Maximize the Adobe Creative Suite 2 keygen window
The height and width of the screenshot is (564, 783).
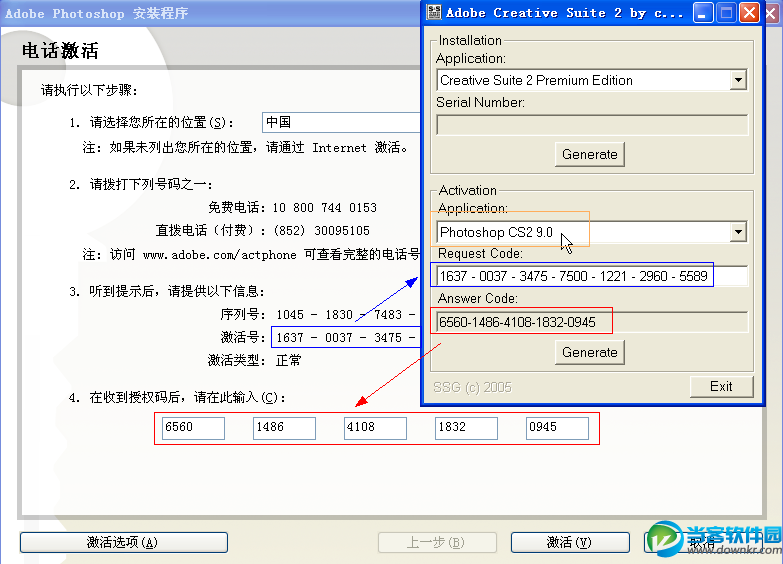click(726, 12)
